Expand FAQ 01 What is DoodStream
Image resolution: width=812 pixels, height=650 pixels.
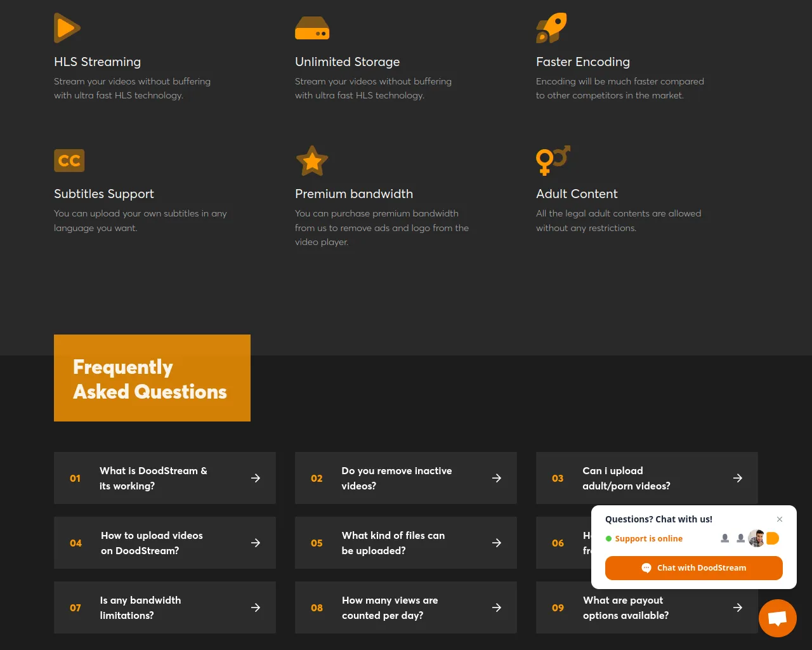click(165, 478)
